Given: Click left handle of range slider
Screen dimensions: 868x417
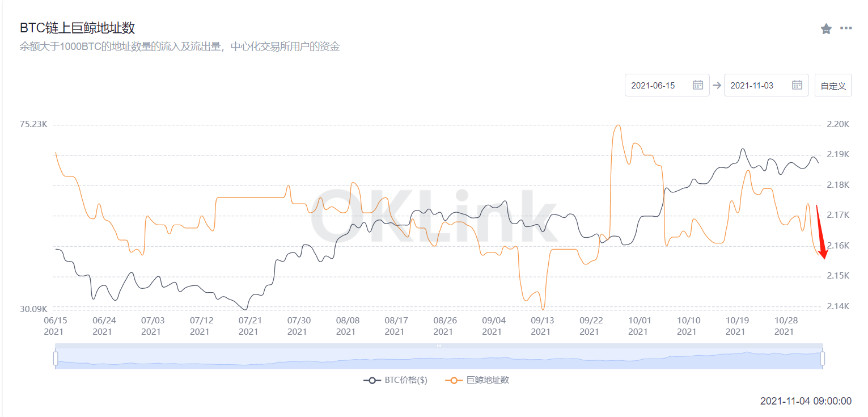Looking at the screenshot, I should [x=56, y=358].
